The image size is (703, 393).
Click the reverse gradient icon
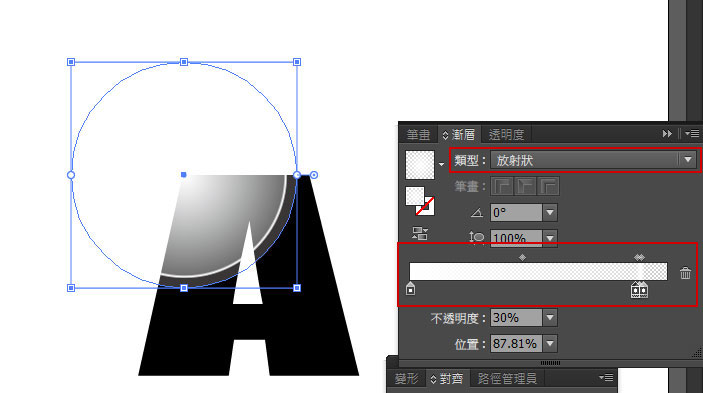pos(420,233)
